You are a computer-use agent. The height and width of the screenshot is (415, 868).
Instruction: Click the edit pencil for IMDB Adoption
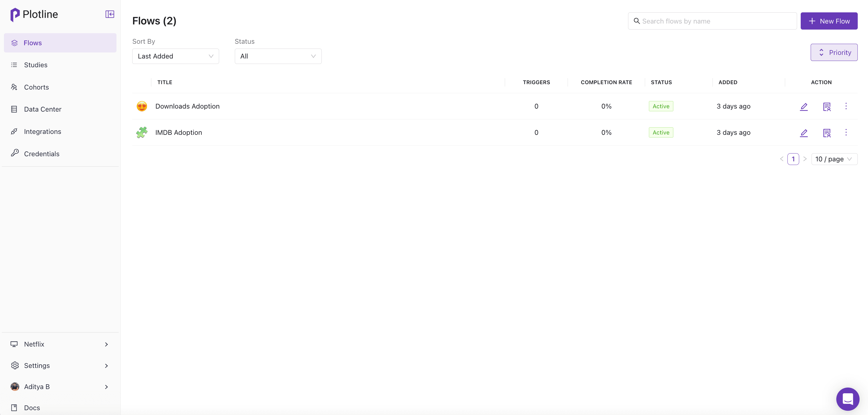804,133
